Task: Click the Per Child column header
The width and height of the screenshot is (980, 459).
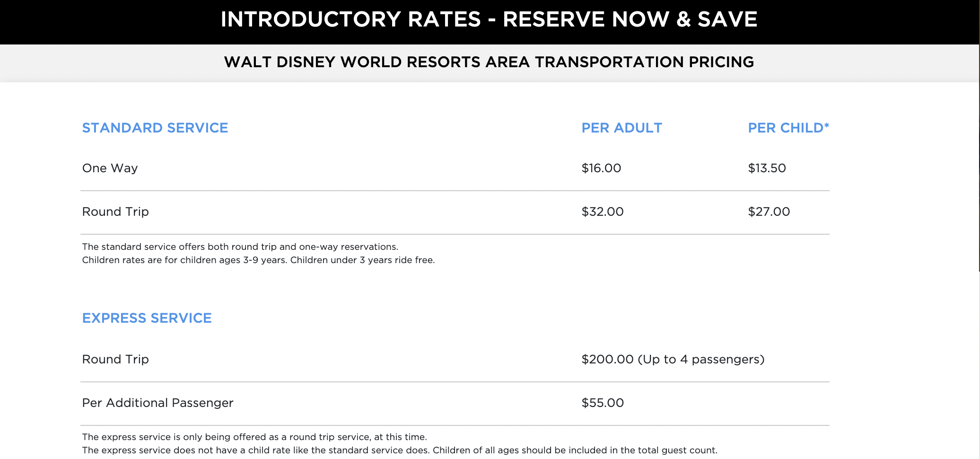Action: click(788, 128)
